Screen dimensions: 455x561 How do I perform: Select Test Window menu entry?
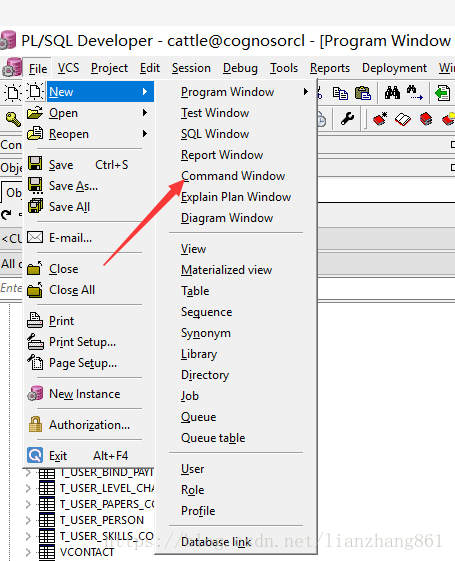click(x=215, y=113)
